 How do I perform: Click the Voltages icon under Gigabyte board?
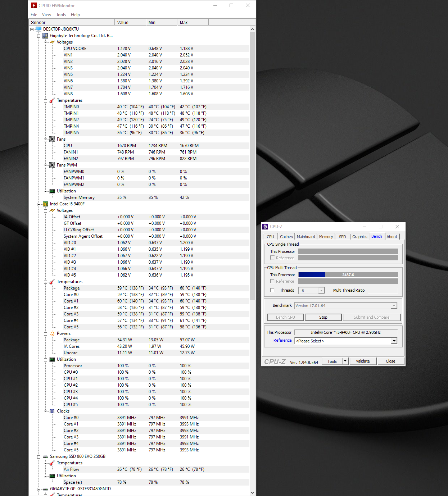click(52, 42)
